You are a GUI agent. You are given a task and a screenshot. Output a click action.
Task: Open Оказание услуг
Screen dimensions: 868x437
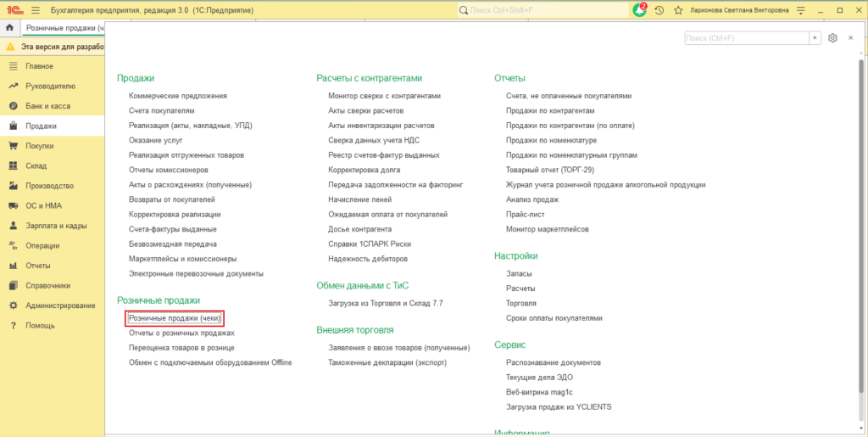[x=156, y=140]
